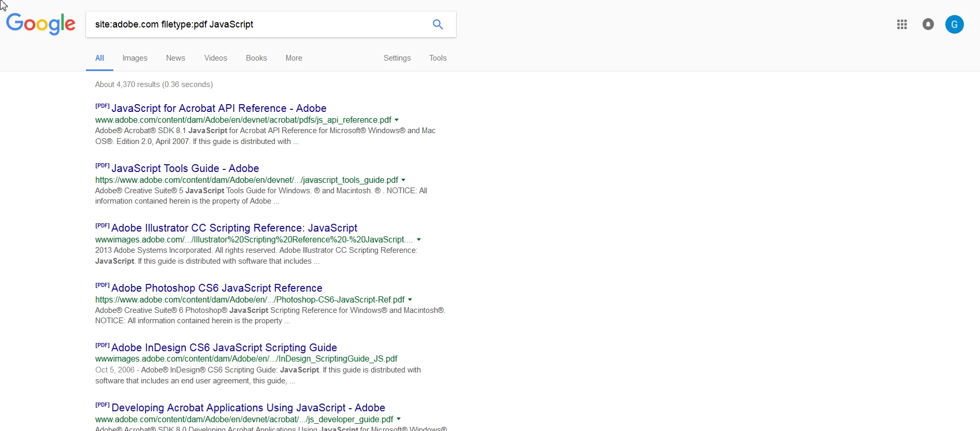Switch to the Videos tab
Screen dimensions: 980x431
pyautogui.click(x=216, y=58)
